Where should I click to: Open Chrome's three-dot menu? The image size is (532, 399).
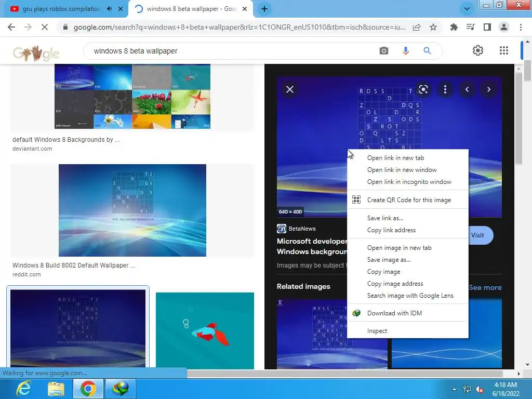coord(521,27)
